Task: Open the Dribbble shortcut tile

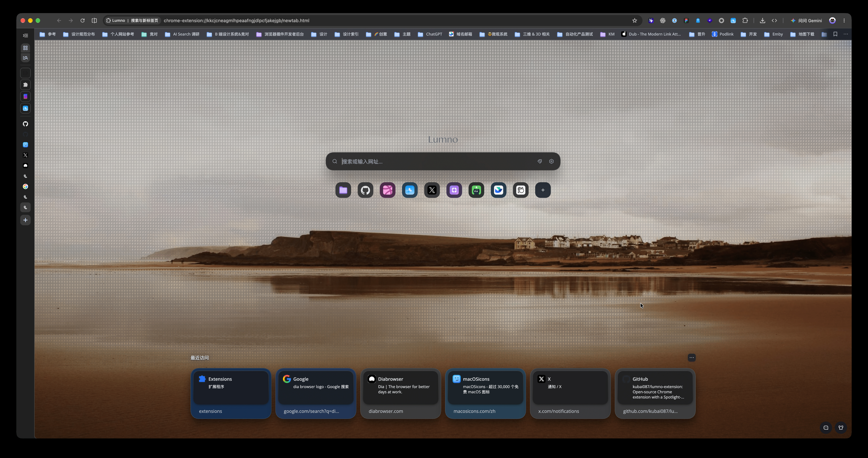Action: coord(388,190)
